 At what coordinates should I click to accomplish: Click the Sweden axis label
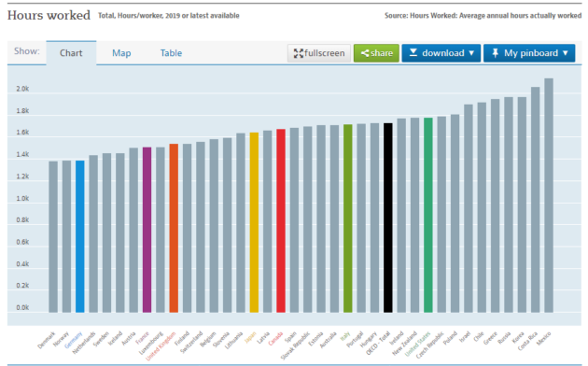102,339
